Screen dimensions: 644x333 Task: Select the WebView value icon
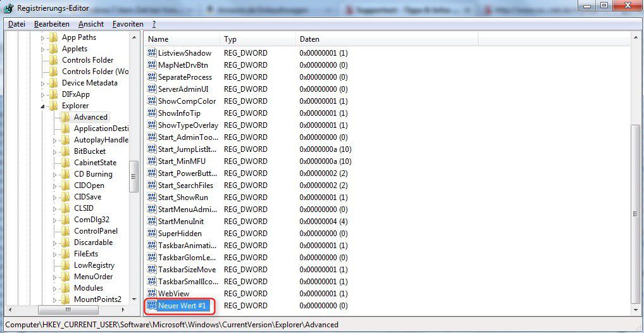click(x=152, y=294)
